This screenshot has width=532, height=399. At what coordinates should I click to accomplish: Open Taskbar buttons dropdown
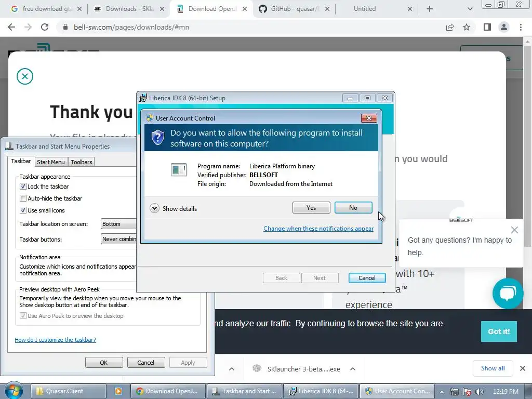click(x=119, y=239)
